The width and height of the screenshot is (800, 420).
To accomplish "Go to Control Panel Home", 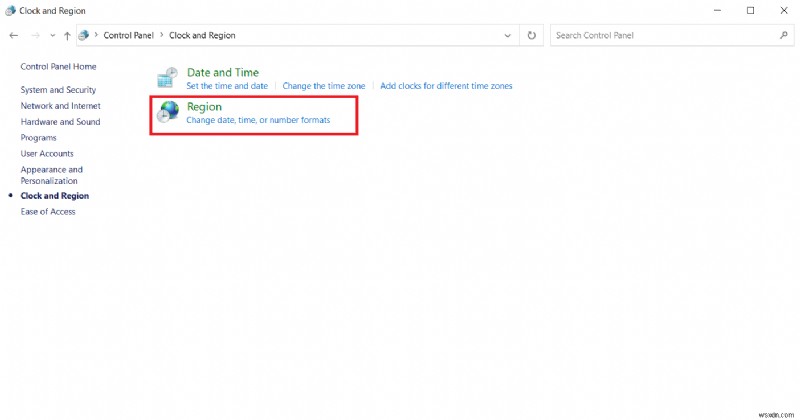I will point(58,66).
